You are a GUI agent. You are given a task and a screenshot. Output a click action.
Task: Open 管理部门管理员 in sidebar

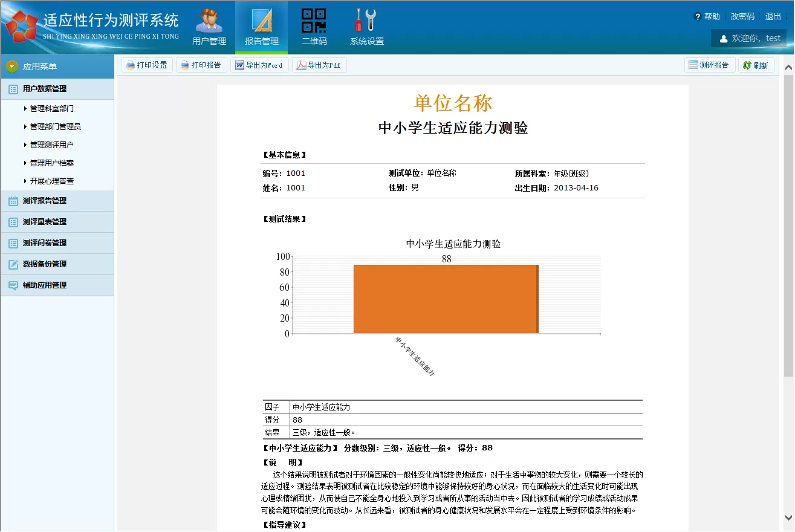56,127
